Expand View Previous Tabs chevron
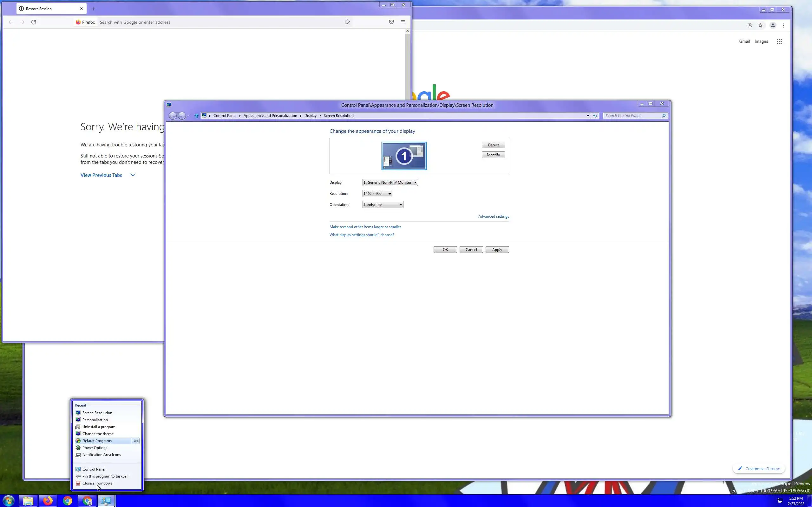This screenshot has width=812, height=507. point(133,175)
